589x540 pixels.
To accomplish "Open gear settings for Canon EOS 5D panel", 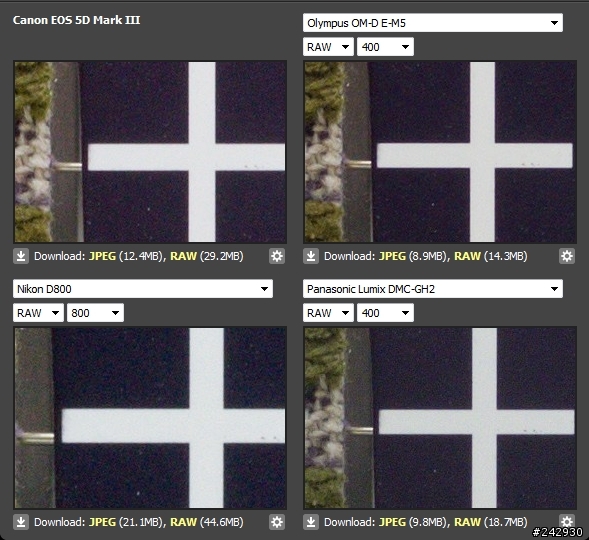I will [x=277, y=256].
